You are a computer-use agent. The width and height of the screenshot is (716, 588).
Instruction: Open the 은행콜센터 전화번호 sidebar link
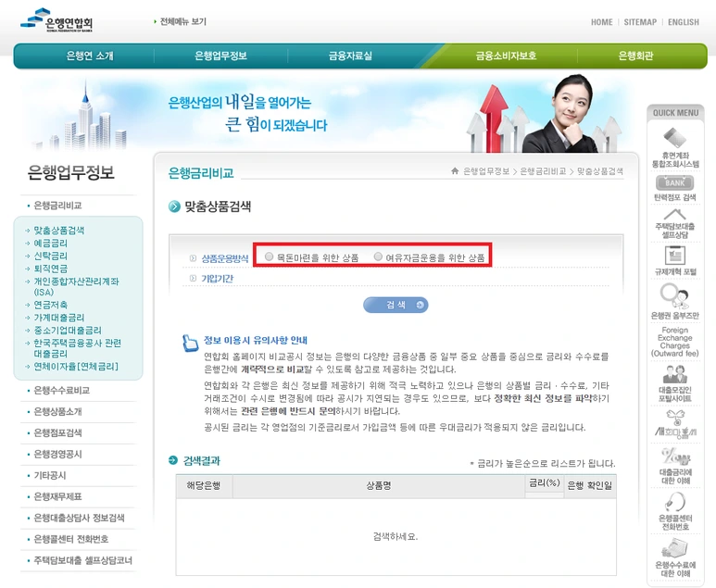point(71,539)
